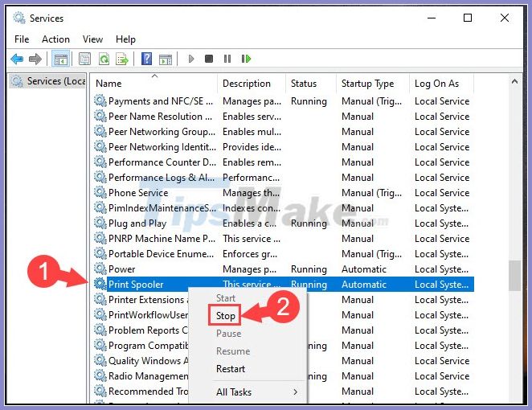Click the gear icon beside PNRP Machine Name
This screenshot has width=532, height=410.
pyautogui.click(x=100, y=238)
